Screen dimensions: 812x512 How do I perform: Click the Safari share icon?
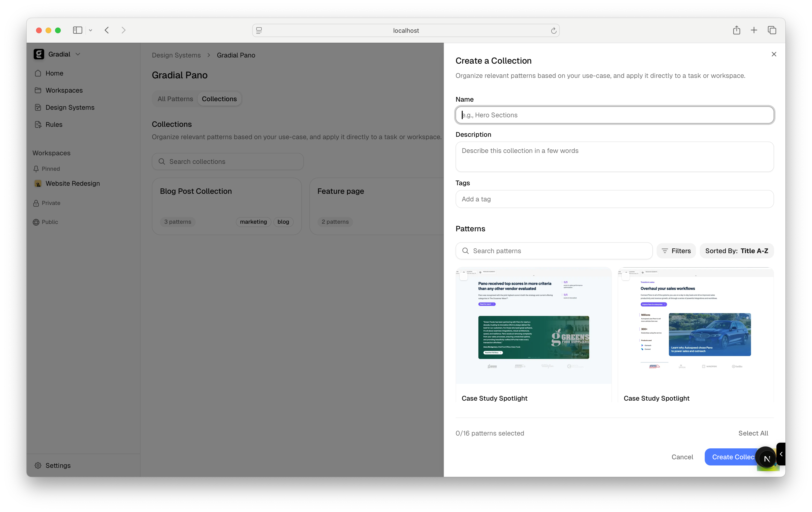pos(737,30)
